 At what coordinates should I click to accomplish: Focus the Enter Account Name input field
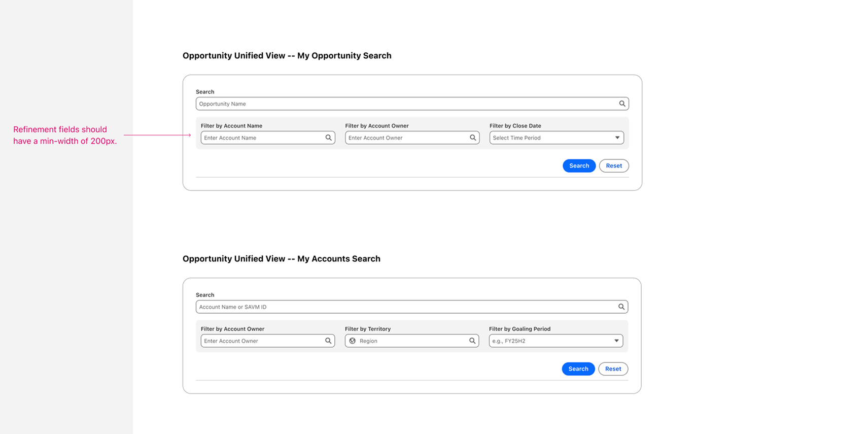pos(261,138)
